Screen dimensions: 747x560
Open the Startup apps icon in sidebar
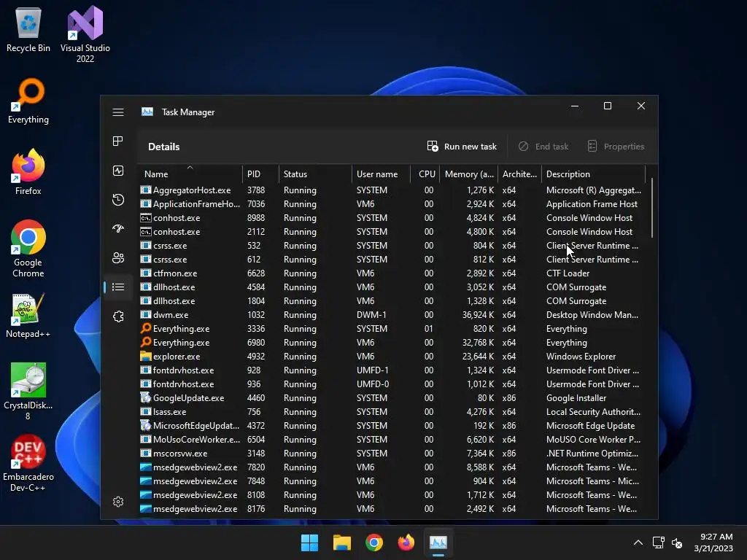tap(118, 228)
